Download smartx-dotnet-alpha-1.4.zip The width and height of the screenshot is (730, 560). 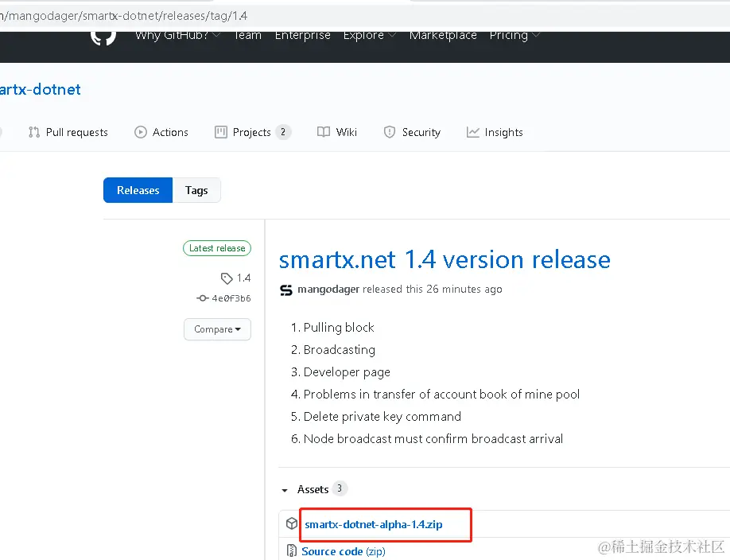click(374, 524)
